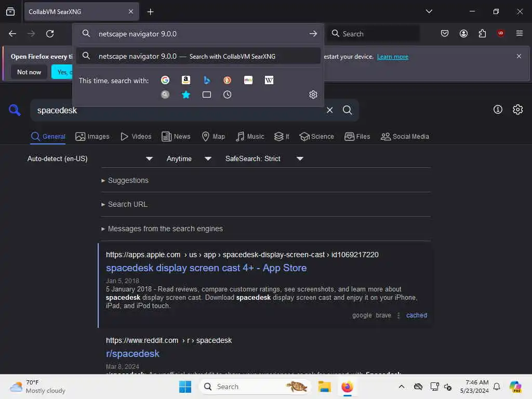Switch to the Social Media category tab
532x399 pixels.
[405, 137]
